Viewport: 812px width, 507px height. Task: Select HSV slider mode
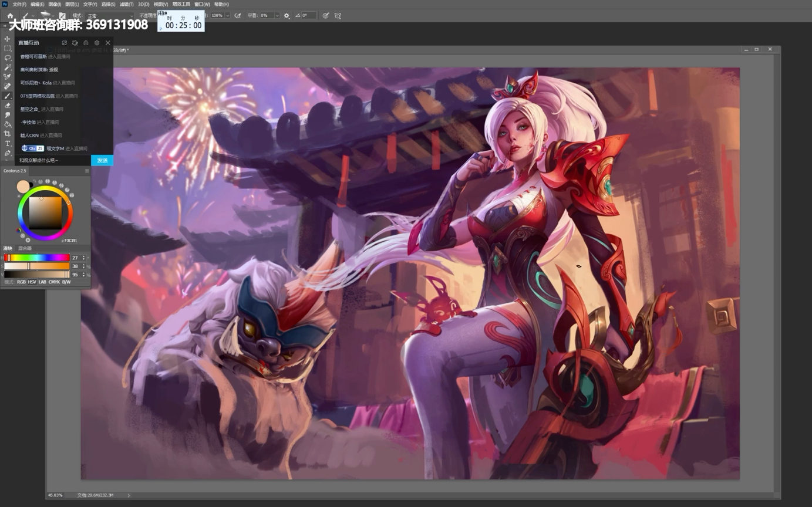(32, 282)
